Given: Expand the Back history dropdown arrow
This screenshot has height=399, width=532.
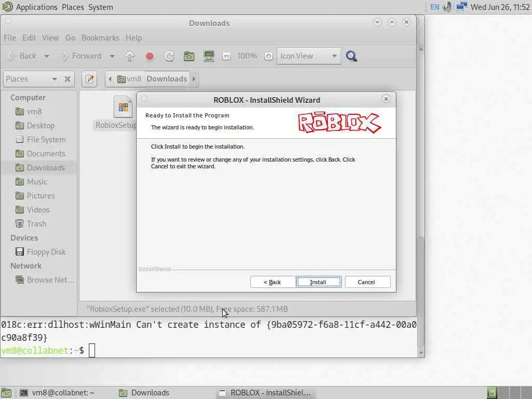Looking at the screenshot, I should 47,56.
